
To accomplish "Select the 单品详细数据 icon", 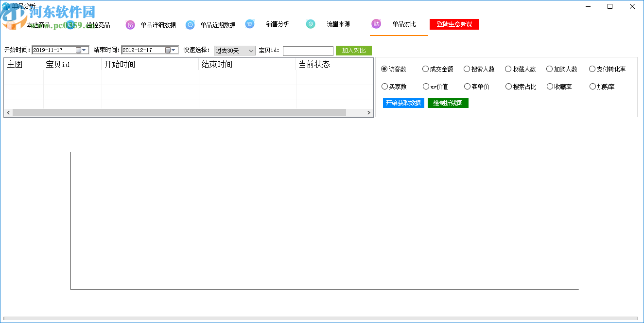I will (130, 24).
